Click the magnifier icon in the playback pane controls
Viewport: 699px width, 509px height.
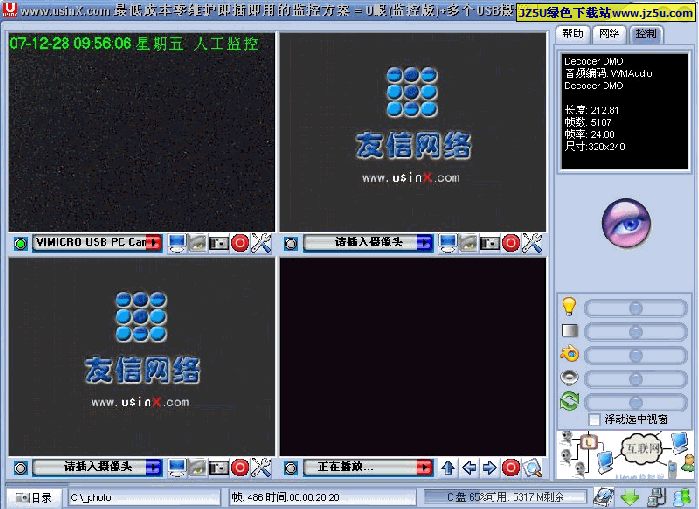coord(532,468)
